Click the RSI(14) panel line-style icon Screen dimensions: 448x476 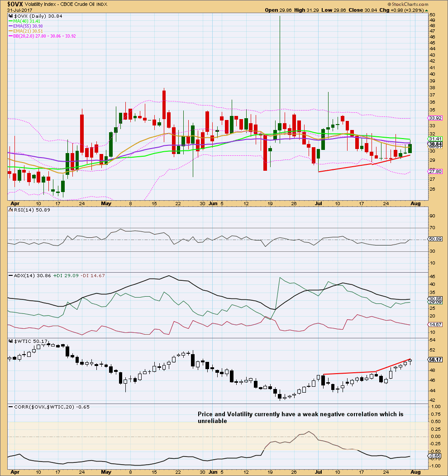click(x=10, y=210)
